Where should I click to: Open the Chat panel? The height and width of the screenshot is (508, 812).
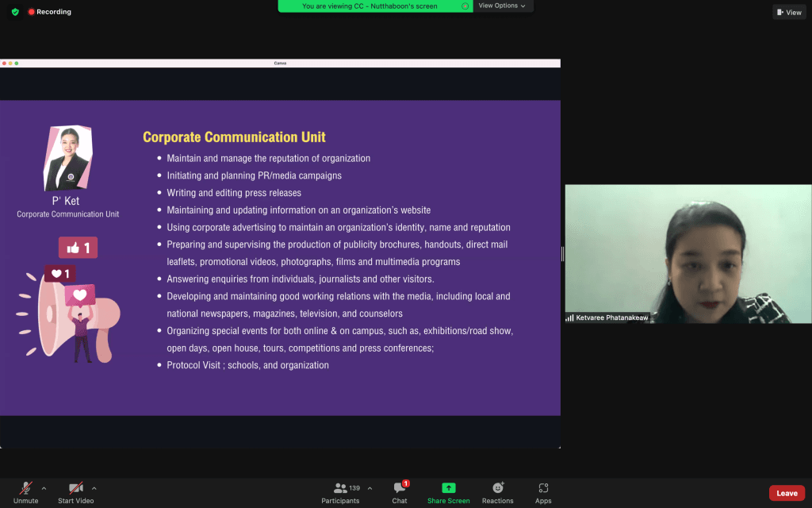tap(400, 488)
